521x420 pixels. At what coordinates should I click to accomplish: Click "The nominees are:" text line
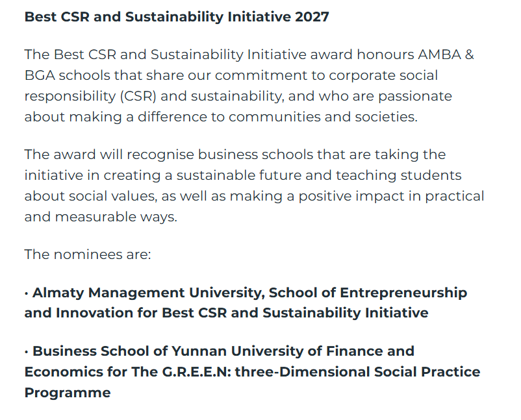(88, 254)
